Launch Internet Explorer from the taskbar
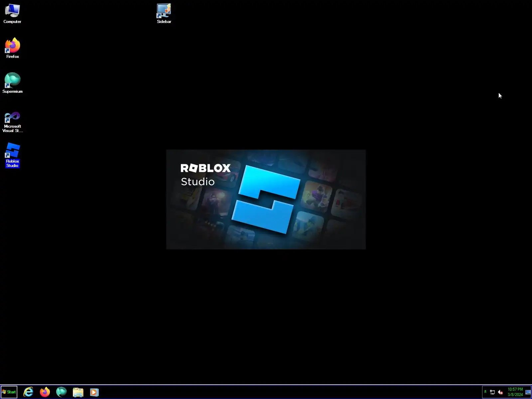The width and height of the screenshot is (532, 399). (x=28, y=392)
